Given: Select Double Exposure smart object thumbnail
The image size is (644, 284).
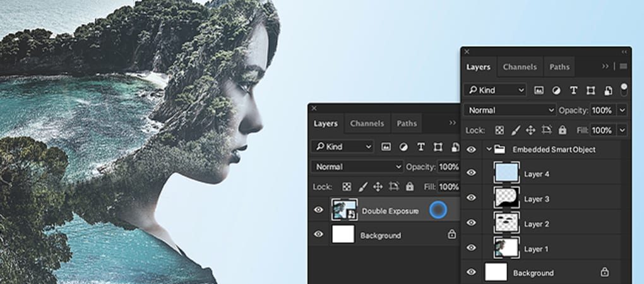Looking at the screenshot, I should coord(344,210).
